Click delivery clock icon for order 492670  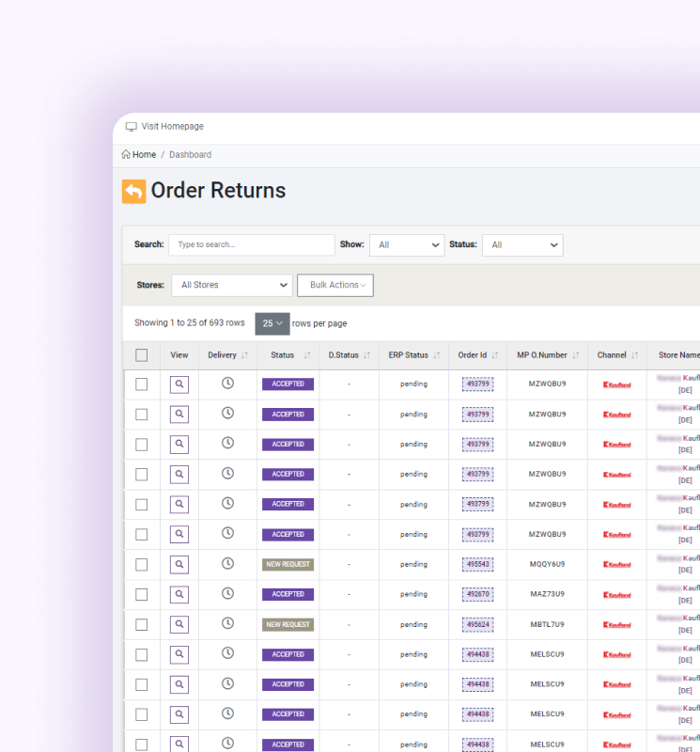click(x=227, y=594)
